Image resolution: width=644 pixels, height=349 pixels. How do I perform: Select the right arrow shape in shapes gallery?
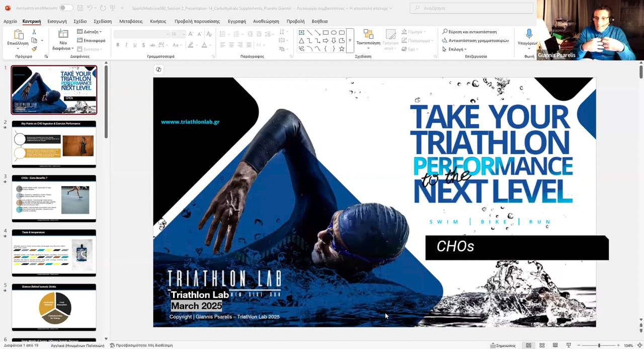326,41
